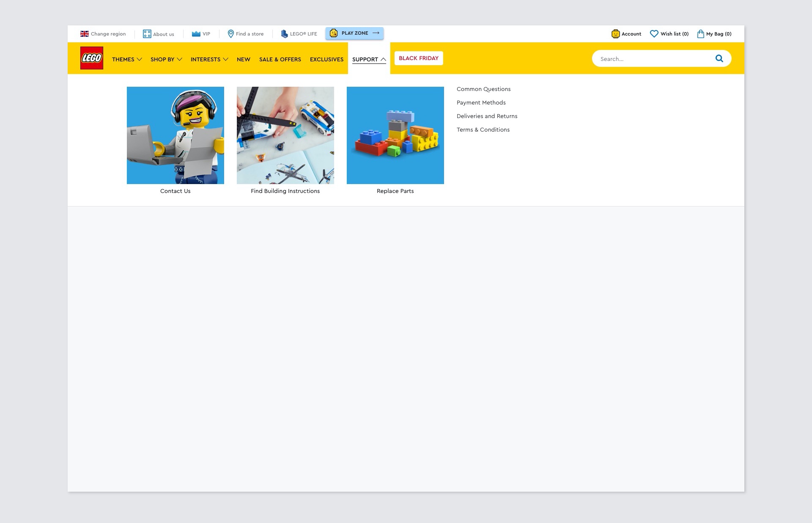The width and height of the screenshot is (812, 523).
Task: Click the Play Zone arrow icon
Action: coord(376,33)
